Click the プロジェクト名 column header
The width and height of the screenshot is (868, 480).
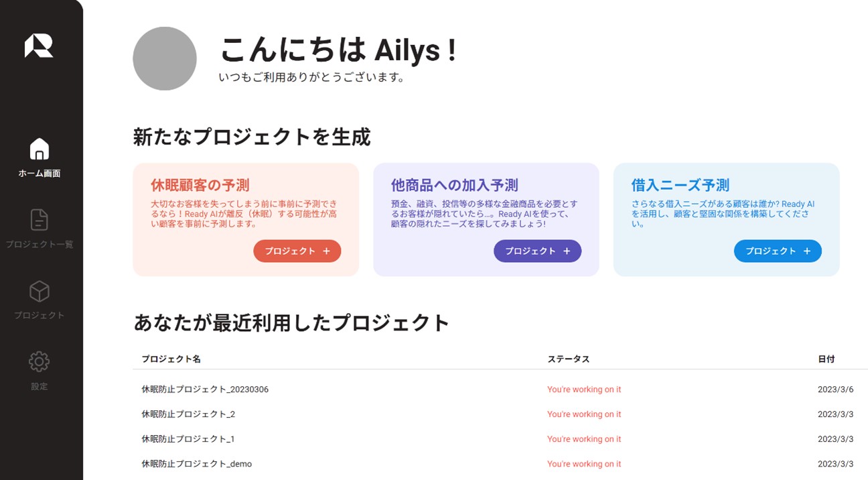[x=171, y=359]
